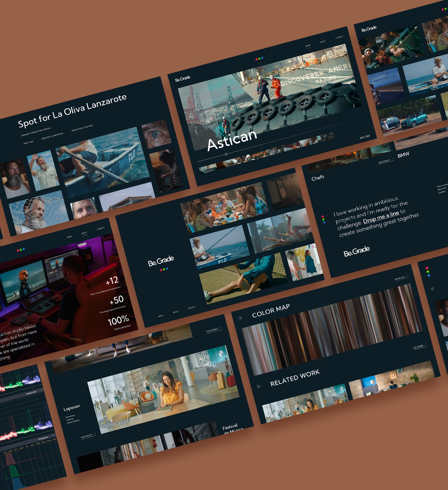448x490 pixels.
Task: Click About me in the footer links
Action: pyautogui.click(x=442, y=189)
